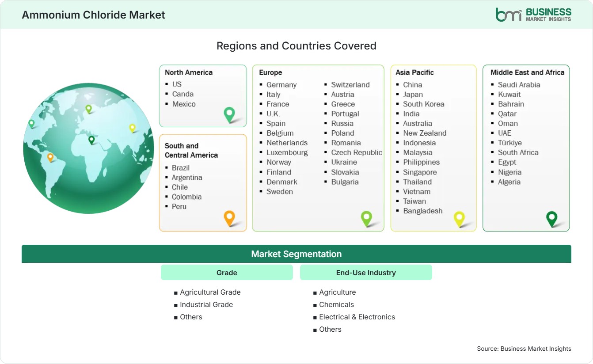Click the South and Central America heading
This screenshot has width=593, height=364.
click(191, 150)
